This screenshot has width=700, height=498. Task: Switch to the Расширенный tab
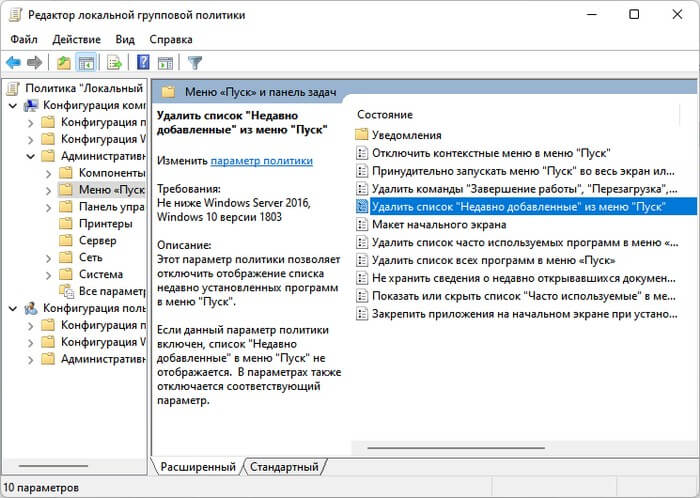[198, 467]
